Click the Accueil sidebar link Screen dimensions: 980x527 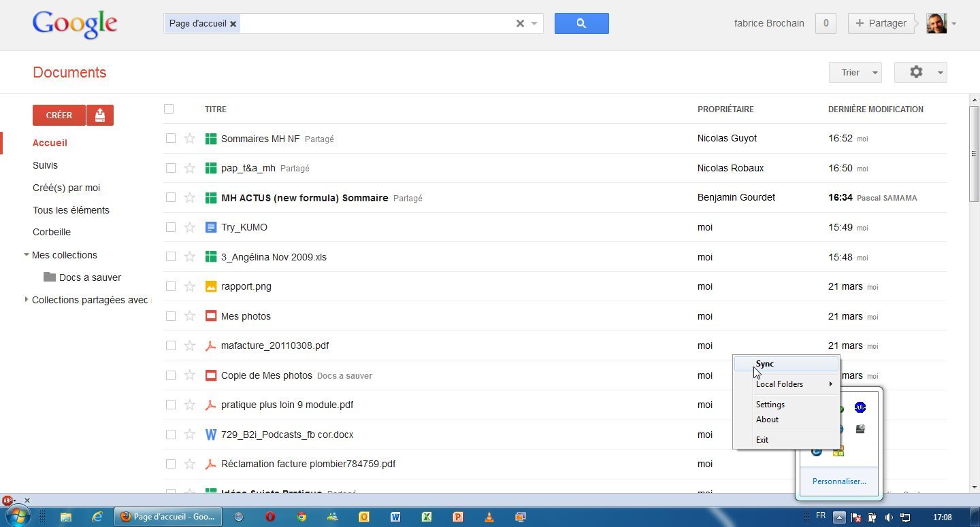(50, 143)
